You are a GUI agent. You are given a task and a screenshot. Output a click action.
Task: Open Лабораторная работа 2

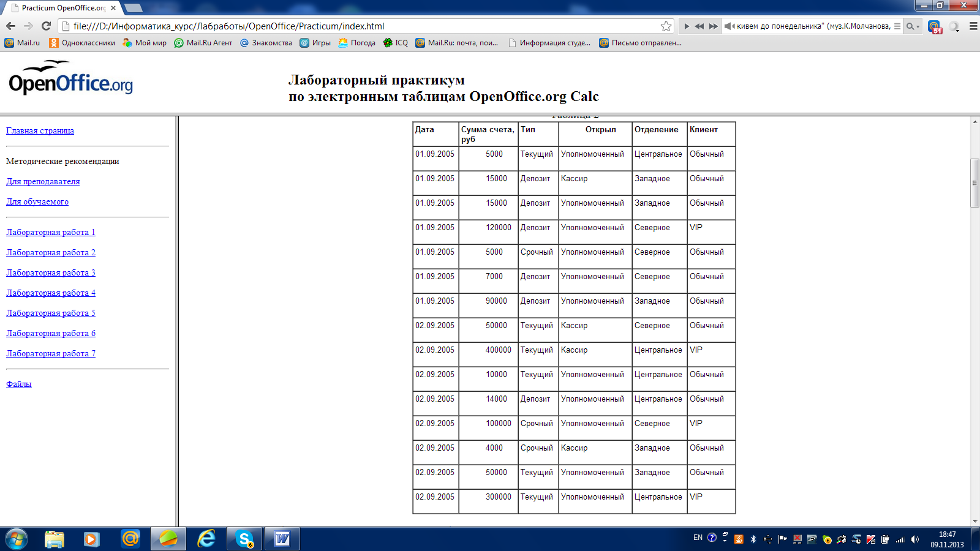[x=51, y=252]
